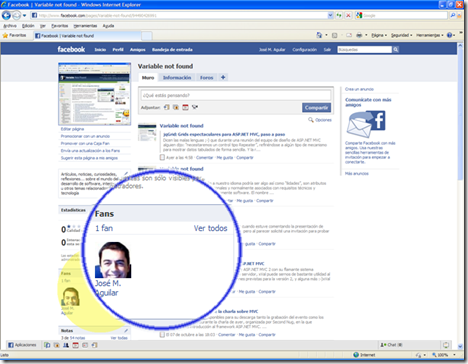Go to Inicio in Facebook header
This screenshot has height=364, width=468.
(x=100, y=49)
